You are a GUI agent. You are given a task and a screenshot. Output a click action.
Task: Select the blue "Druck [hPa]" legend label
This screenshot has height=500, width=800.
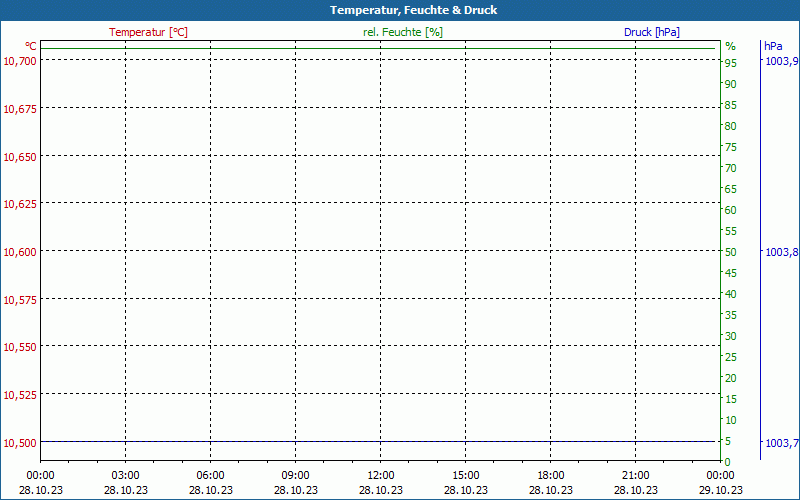pyautogui.click(x=652, y=32)
